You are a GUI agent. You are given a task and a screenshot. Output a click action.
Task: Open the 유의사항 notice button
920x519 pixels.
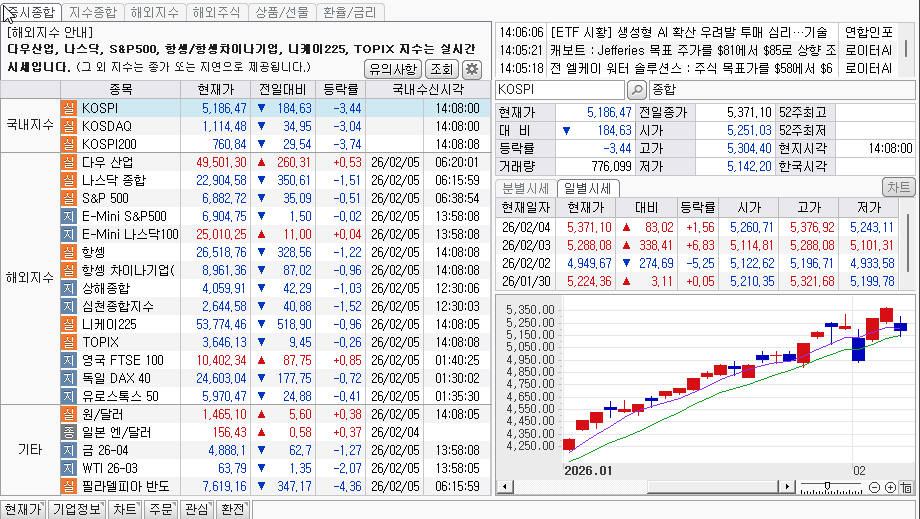click(x=393, y=69)
